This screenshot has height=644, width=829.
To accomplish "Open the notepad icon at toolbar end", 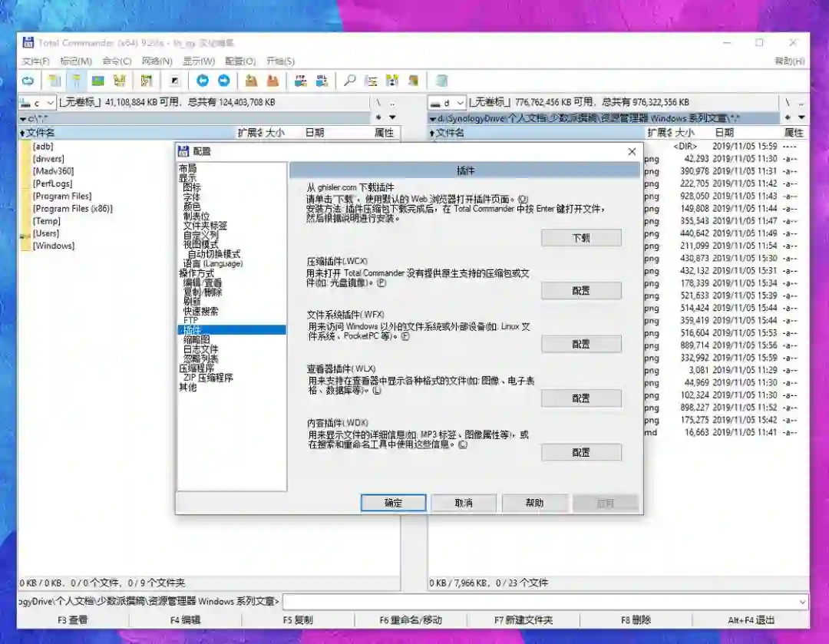I will [441, 81].
